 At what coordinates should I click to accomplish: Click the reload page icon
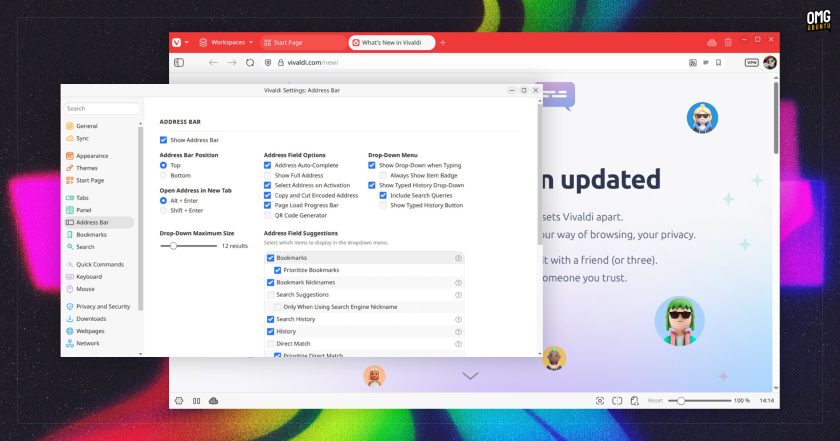250,63
